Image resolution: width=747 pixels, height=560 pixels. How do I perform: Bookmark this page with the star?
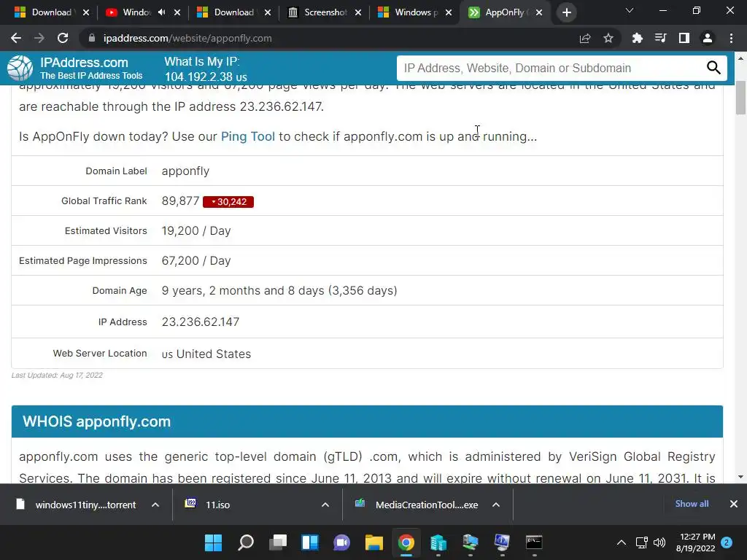point(608,38)
